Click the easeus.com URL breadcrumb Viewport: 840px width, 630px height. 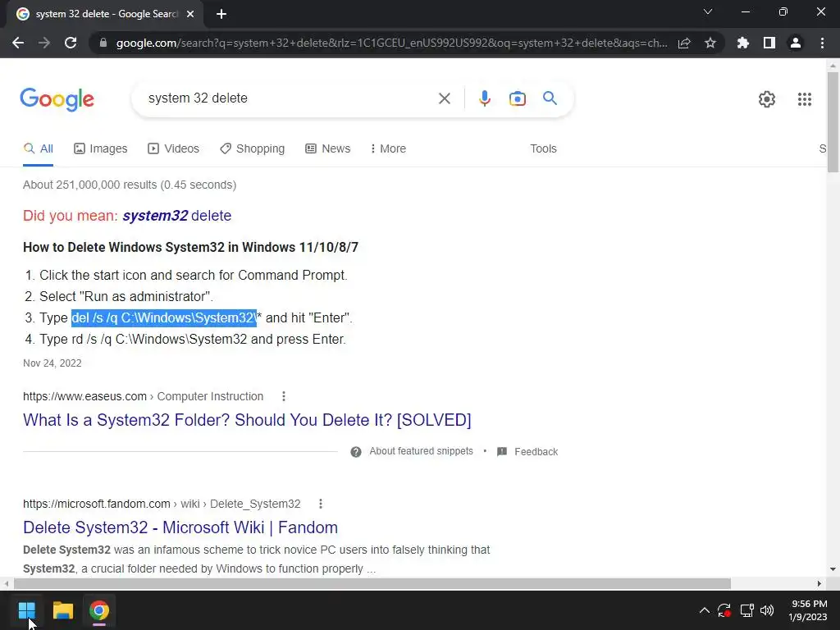click(143, 396)
